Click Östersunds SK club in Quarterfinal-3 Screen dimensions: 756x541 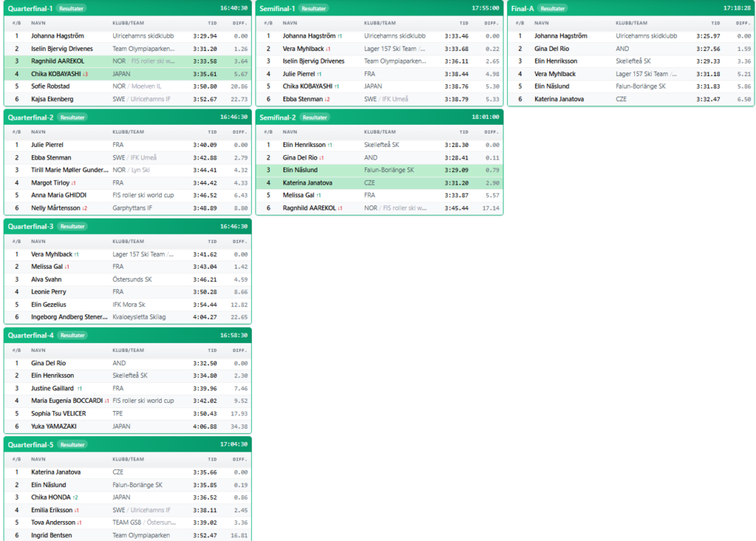click(132, 279)
